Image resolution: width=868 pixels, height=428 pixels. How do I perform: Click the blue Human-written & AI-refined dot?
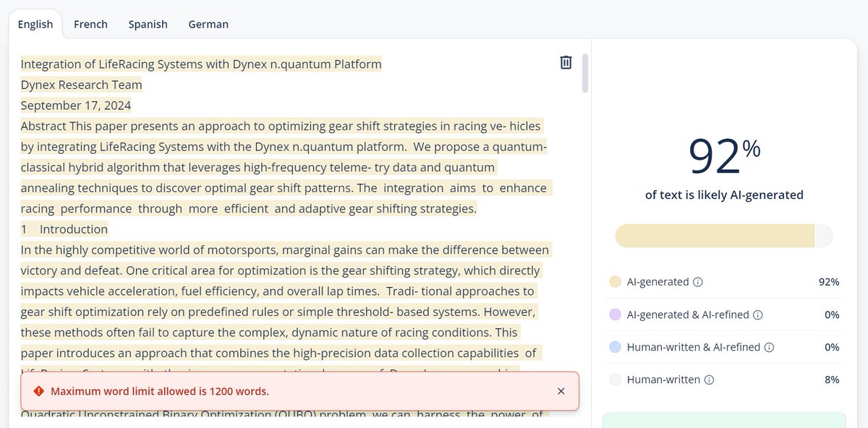pyautogui.click(x=615, y=347)
